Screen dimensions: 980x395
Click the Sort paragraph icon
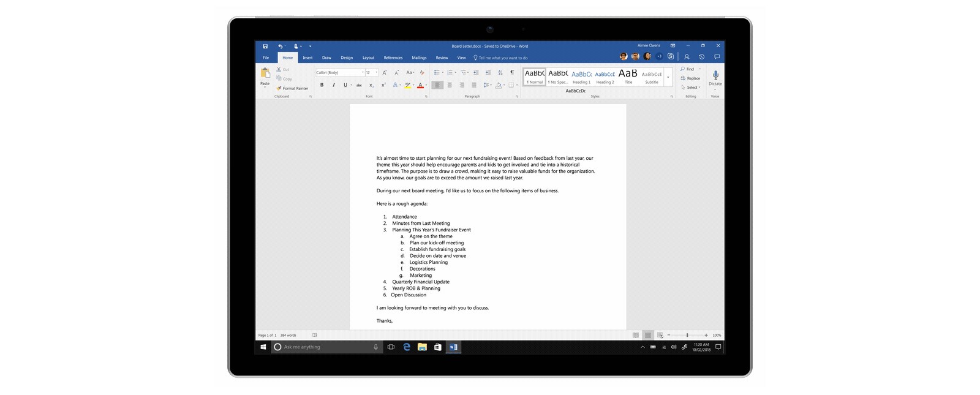(500, 72)
